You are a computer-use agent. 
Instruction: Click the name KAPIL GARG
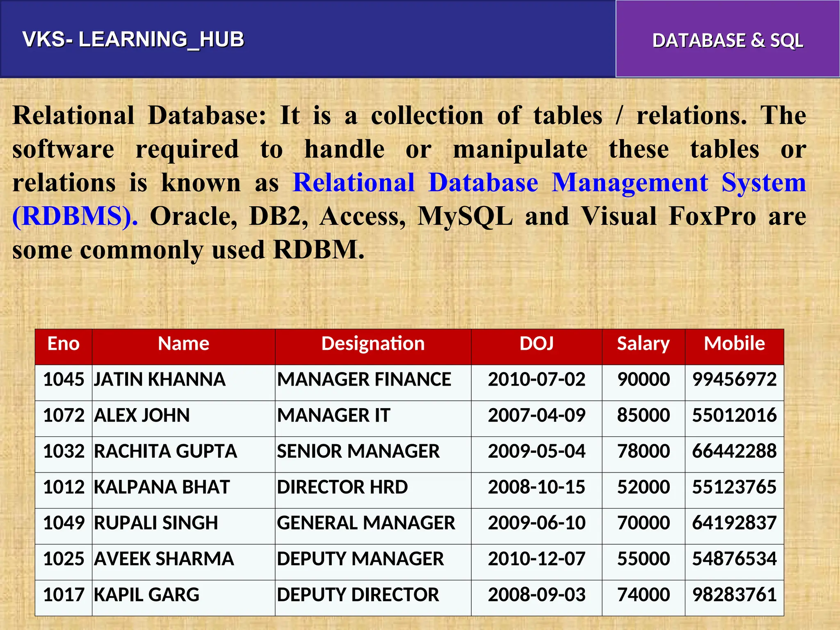[146, 595]
